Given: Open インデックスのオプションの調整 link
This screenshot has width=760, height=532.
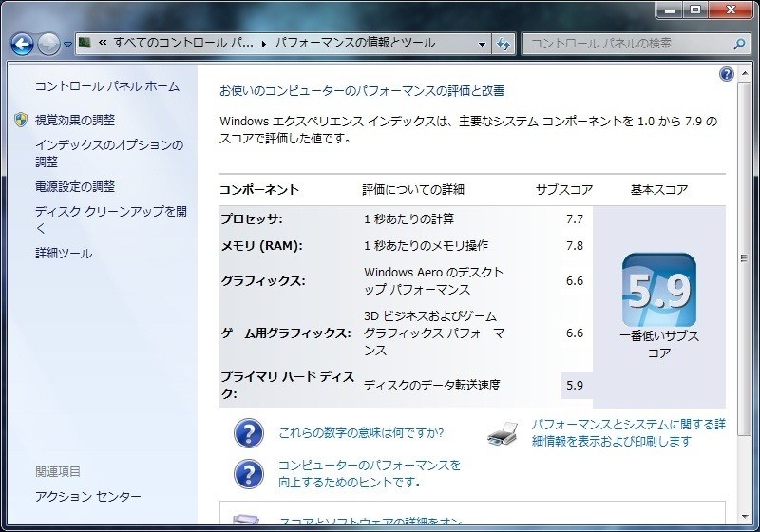Looking at the screenshot, I should coord(109,153).
